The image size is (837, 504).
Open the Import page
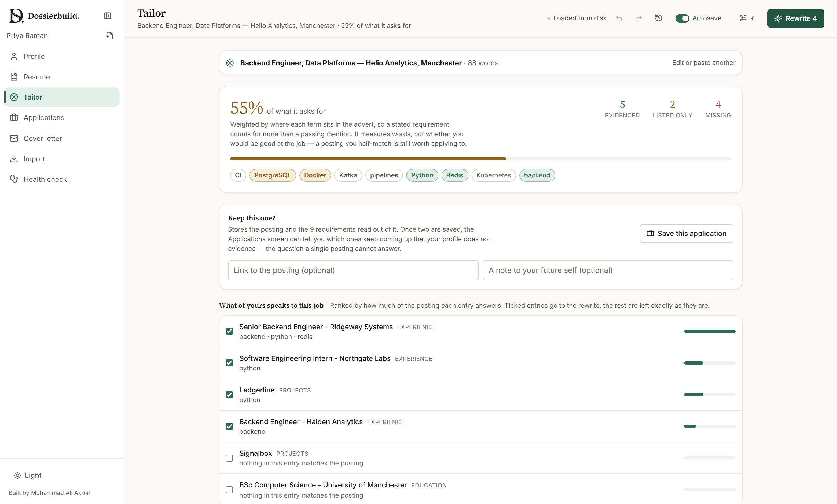(62, 159)
